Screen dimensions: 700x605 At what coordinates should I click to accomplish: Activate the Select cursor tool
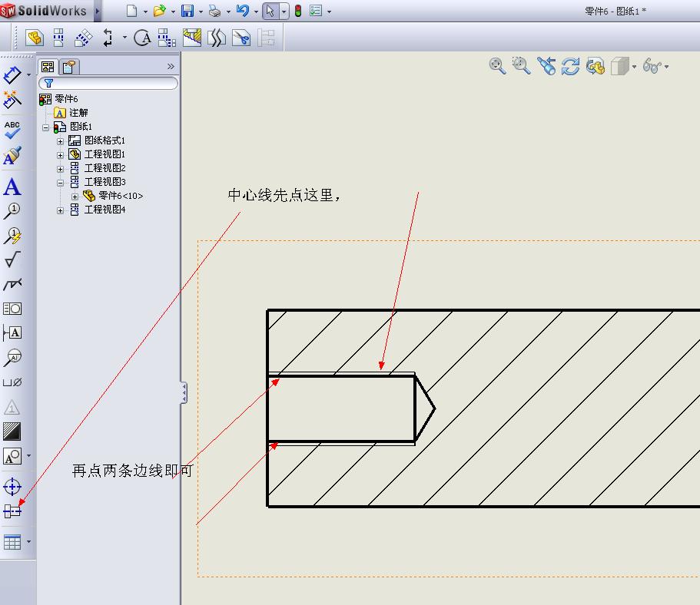(270, 11)
